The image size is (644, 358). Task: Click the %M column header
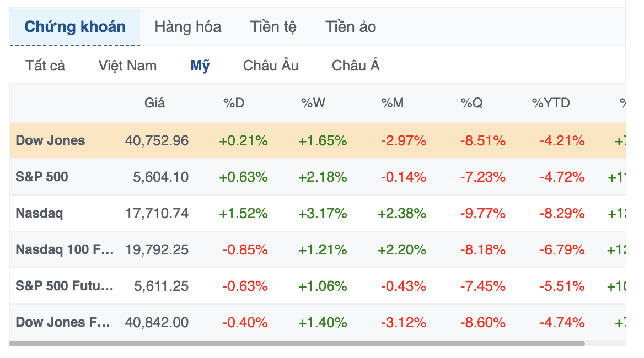pyautogui.click(x=393, y=103)
